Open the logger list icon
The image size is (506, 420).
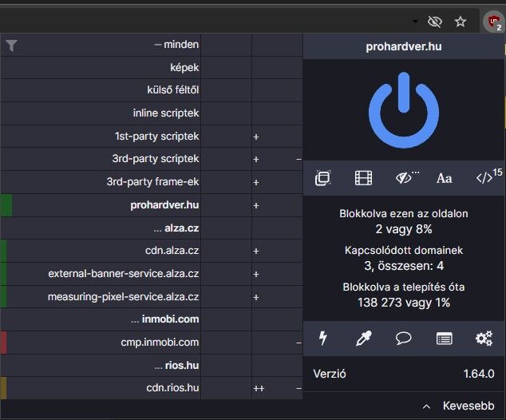pos(444,339)
